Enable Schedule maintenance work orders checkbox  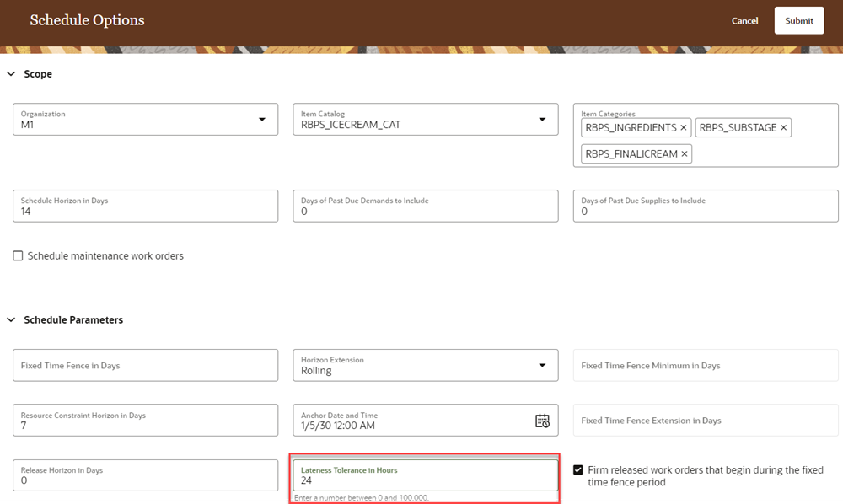point(18,255)
